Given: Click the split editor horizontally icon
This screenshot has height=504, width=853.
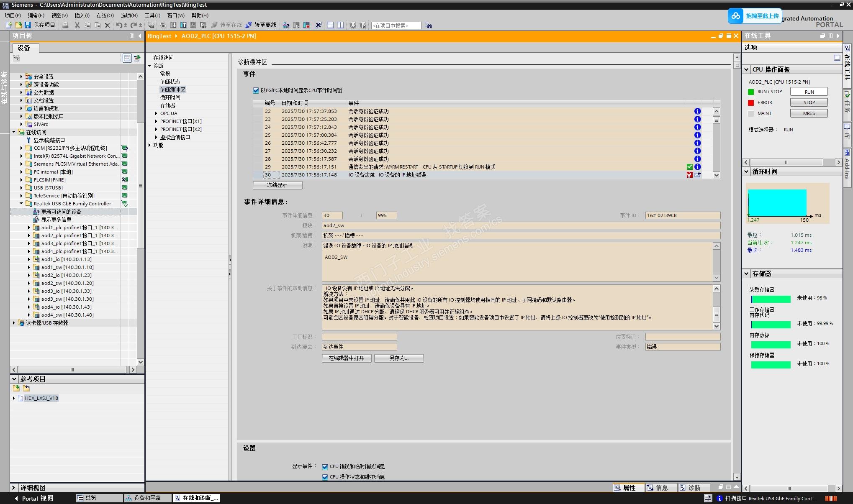Looking at the screenshot, I should coord(330,25).
